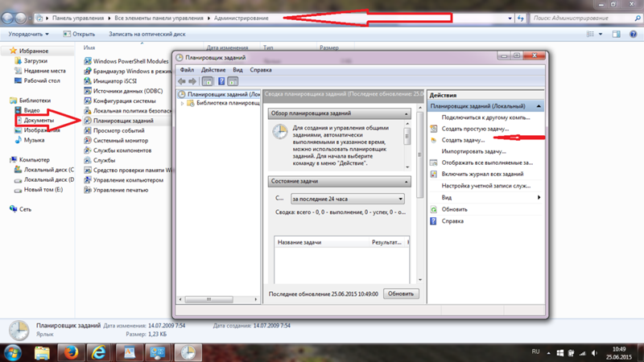Screen dimensions: 644x362
Task: Open the 'за последние 24 часа' dropdown
Action: click(x=348, y=199)
